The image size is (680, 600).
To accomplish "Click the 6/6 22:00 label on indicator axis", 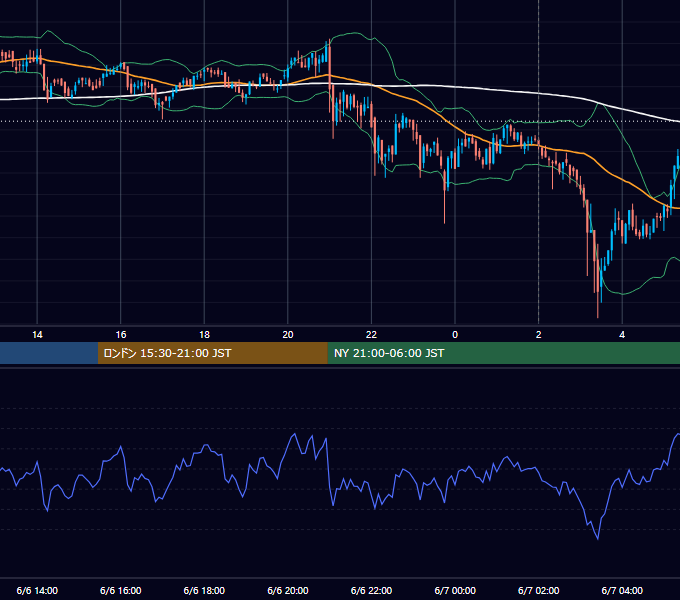I will [x=371, y=590].
